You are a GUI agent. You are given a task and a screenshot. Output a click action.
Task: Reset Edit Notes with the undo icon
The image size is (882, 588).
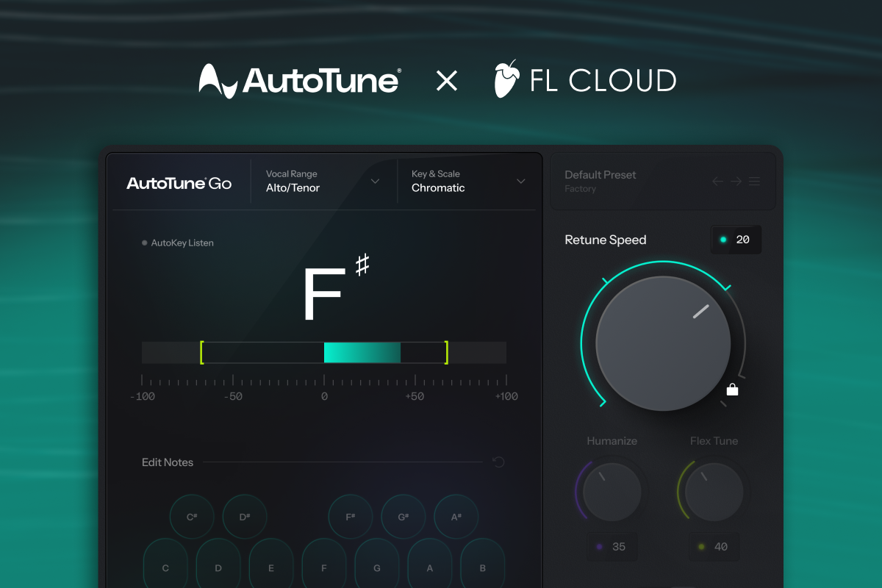click(498, 462)
